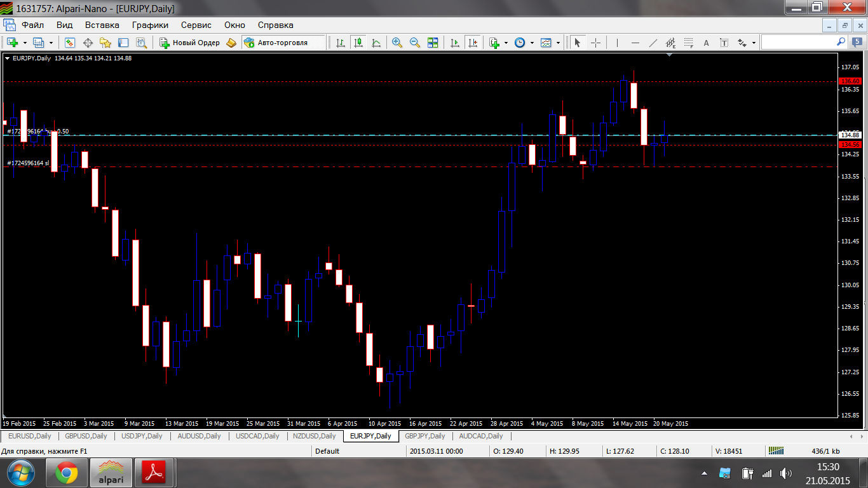
Task: Click the toolbar search input field
Action: [799, 43]
